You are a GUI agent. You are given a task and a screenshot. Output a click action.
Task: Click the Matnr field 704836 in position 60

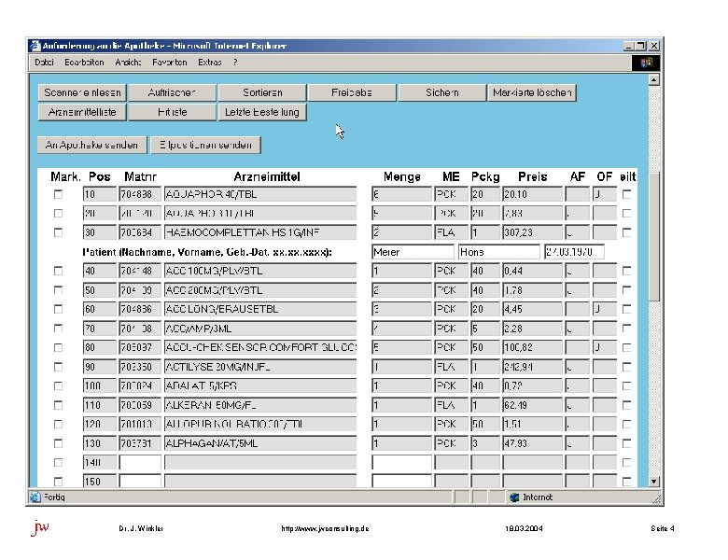(x=140, y=309)
